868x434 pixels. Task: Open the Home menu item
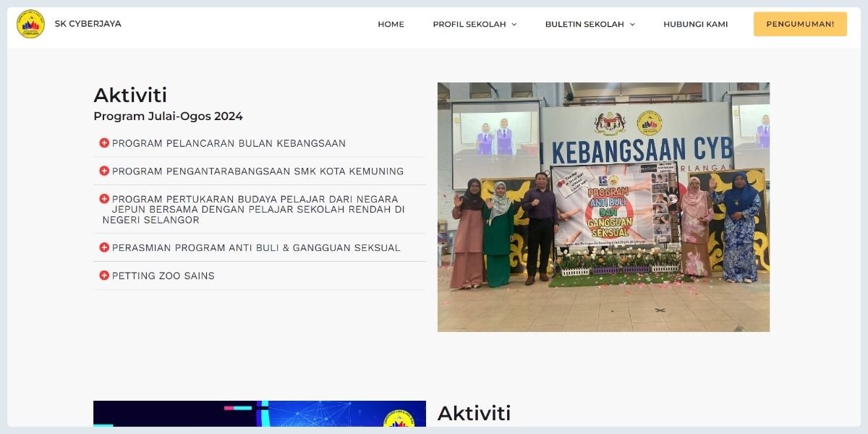tap(391, 24)
